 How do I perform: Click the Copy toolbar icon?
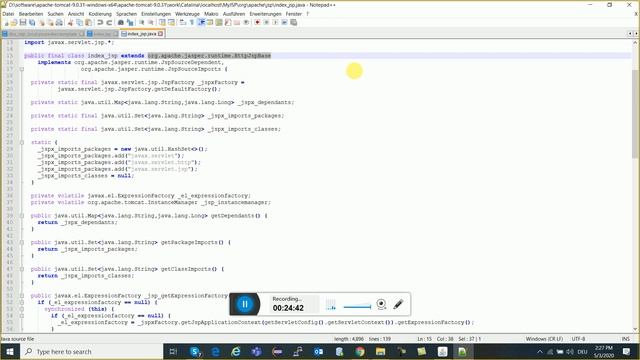(x=79, y=22)
